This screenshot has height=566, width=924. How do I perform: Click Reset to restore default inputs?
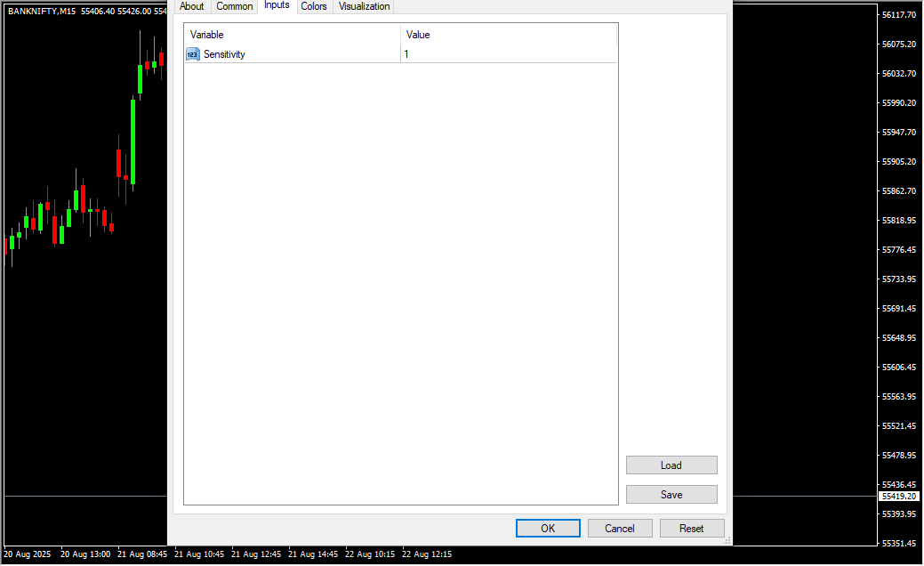[692, 529]
